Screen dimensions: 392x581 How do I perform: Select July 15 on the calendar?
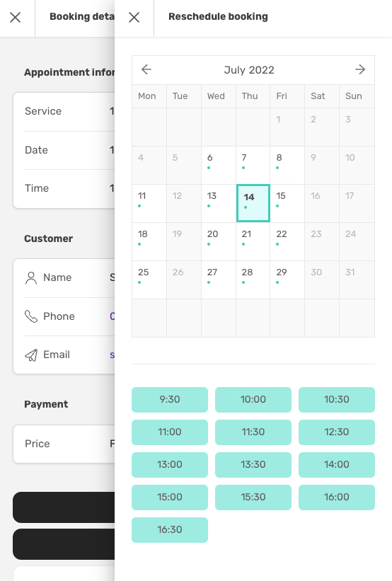(x=287, y=203)
